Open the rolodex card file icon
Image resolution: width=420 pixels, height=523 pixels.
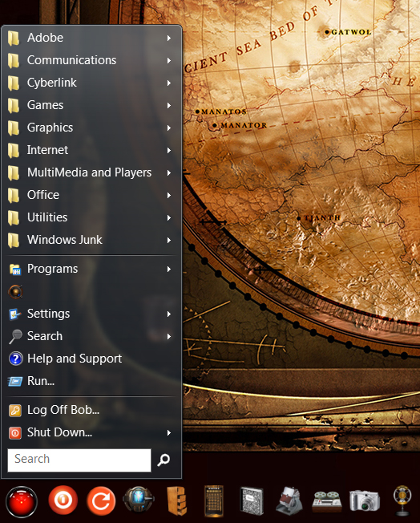289,501
